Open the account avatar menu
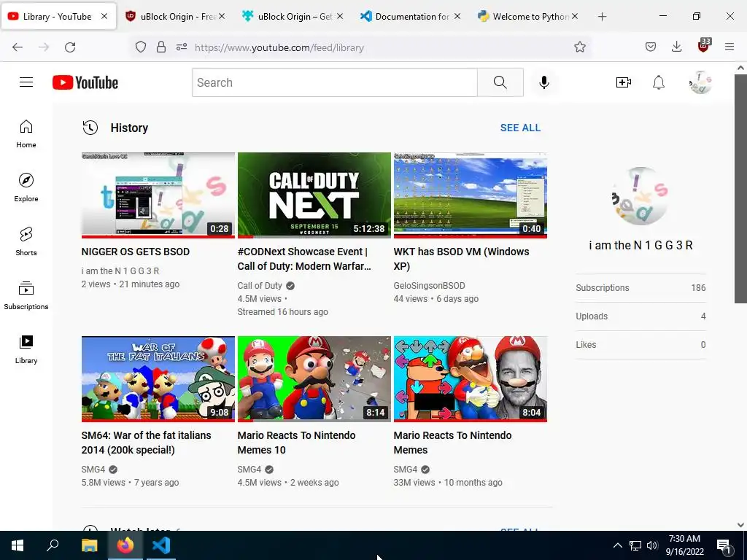 700,82
